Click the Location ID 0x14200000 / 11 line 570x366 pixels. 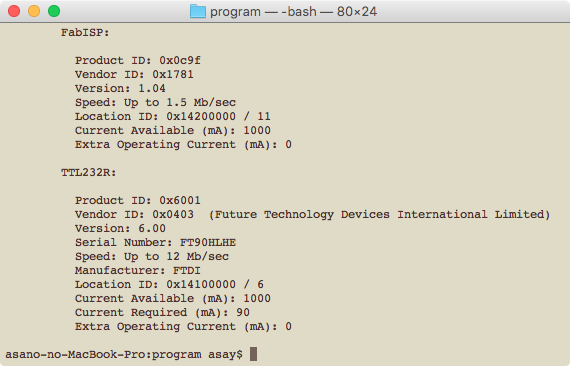coord(173,116)
